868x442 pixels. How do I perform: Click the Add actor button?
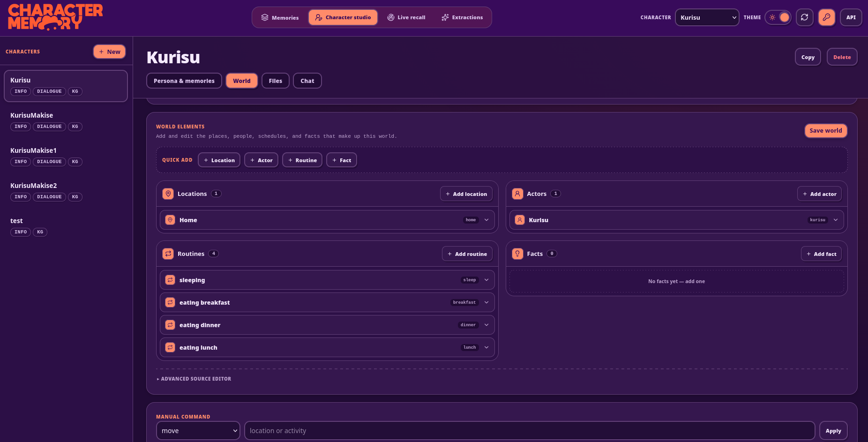pos(820,194)
